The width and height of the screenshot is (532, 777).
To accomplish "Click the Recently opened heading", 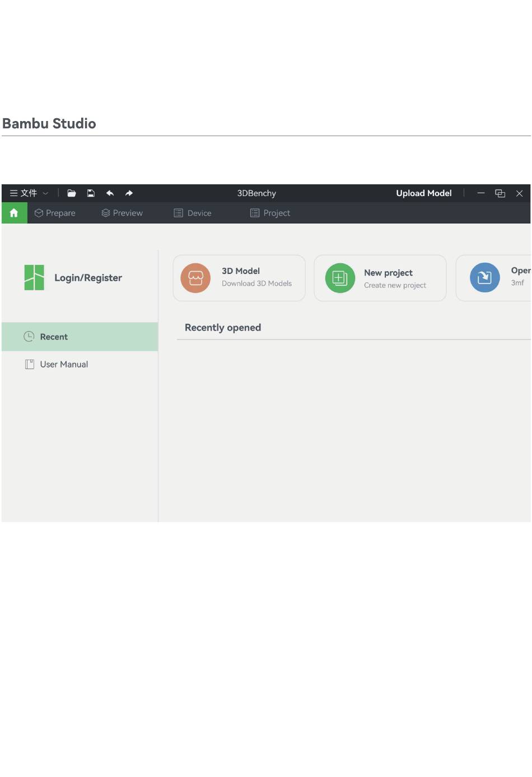I will 223,328.
